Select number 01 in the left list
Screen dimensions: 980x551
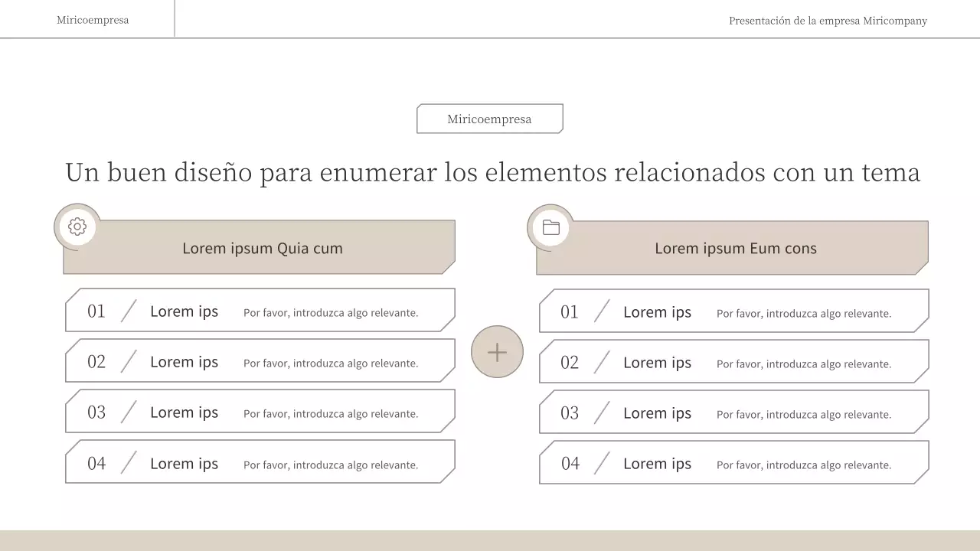point(96,311)
